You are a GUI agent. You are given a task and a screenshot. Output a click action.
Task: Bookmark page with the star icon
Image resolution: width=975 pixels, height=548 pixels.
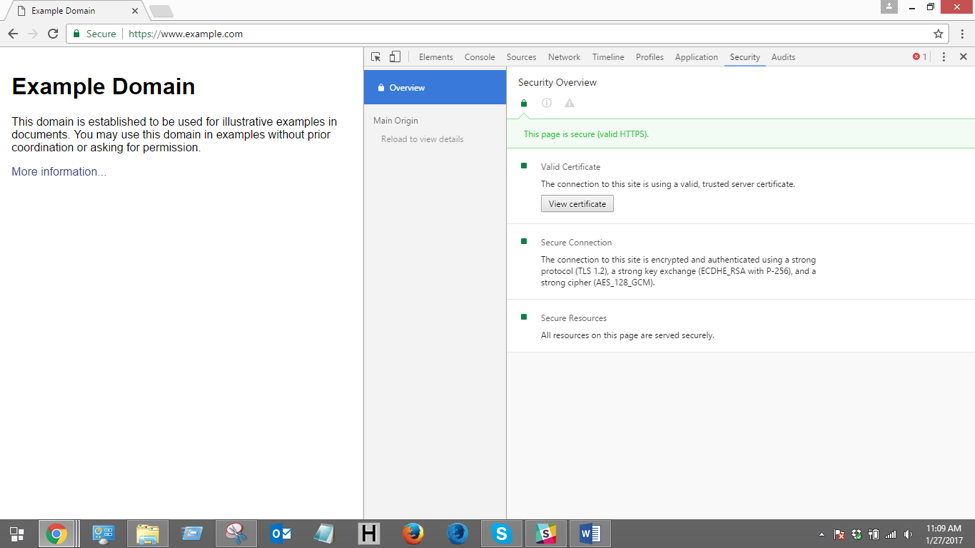(x=938, y=34)
